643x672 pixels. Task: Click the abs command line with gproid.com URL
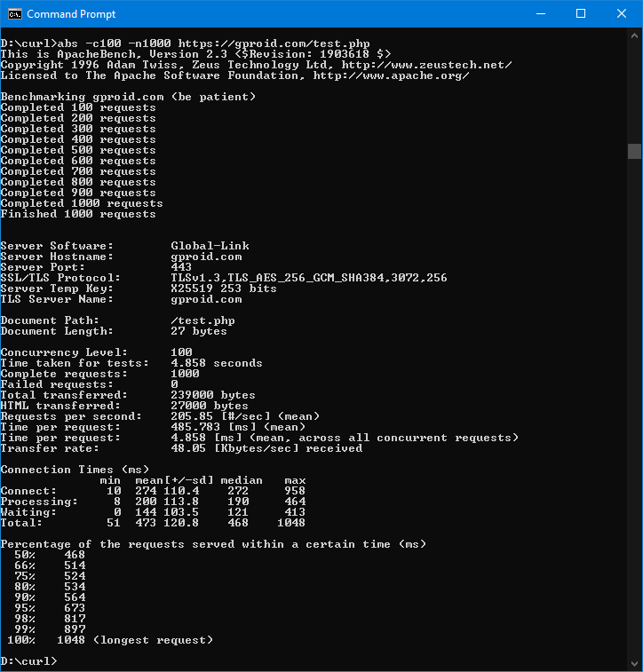(x=185, y=43)
